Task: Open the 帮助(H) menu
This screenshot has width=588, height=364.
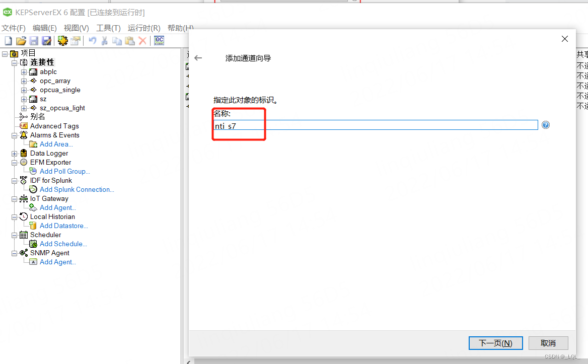Action: click(x=180, y=28)
